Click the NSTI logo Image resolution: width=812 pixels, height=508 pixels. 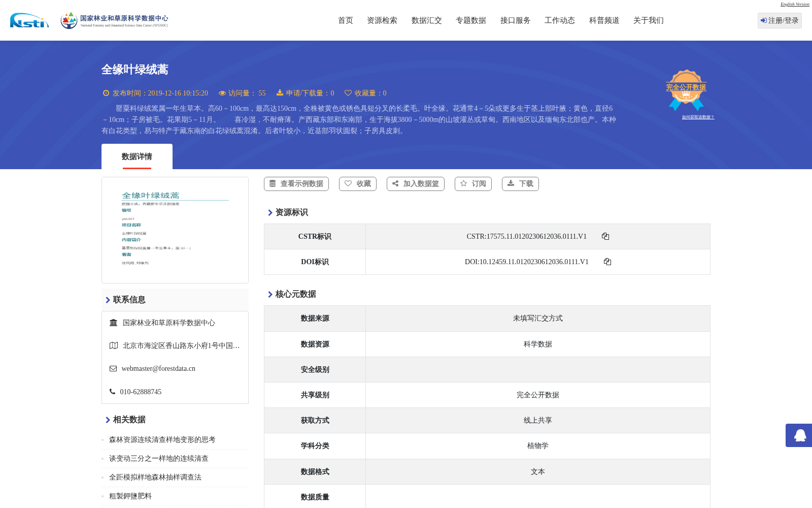[x=29, y=20]
